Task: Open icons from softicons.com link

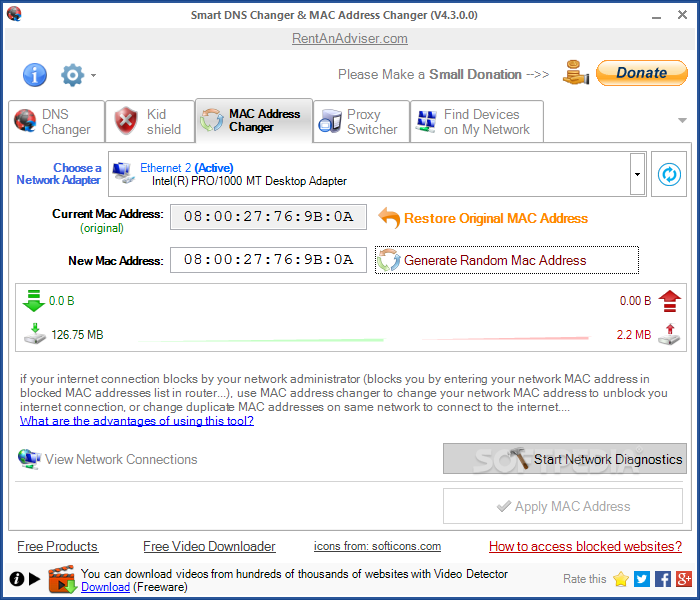Action: [x=377, y=546]
